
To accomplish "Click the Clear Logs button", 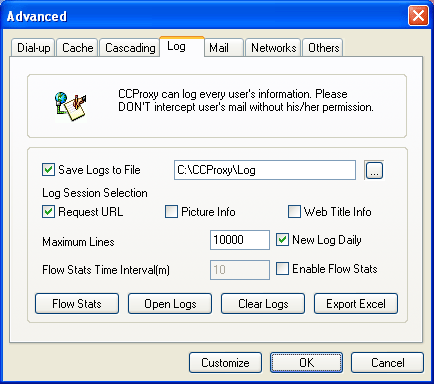I will point(263,304).
